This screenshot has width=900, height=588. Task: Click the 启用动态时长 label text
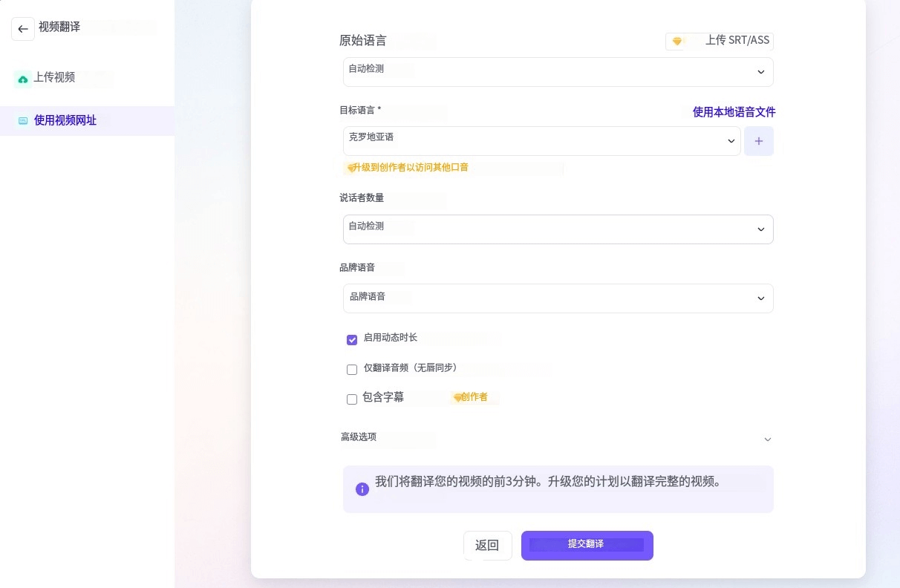(x=391, y=338)
